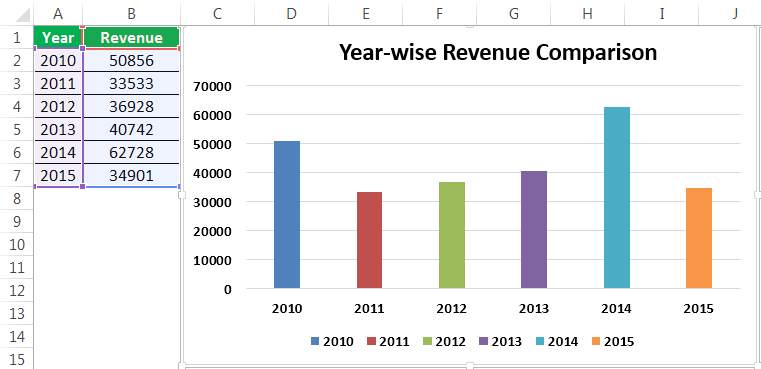Select row 12 header
Image resolution: width=761 pixels, height=369 pixels.
(x=17, y=290)
